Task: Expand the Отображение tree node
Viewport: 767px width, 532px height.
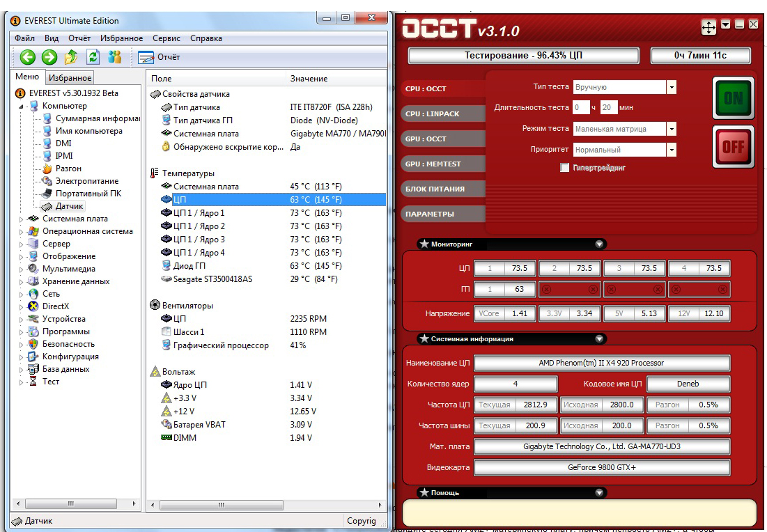Action: (21, 257)
